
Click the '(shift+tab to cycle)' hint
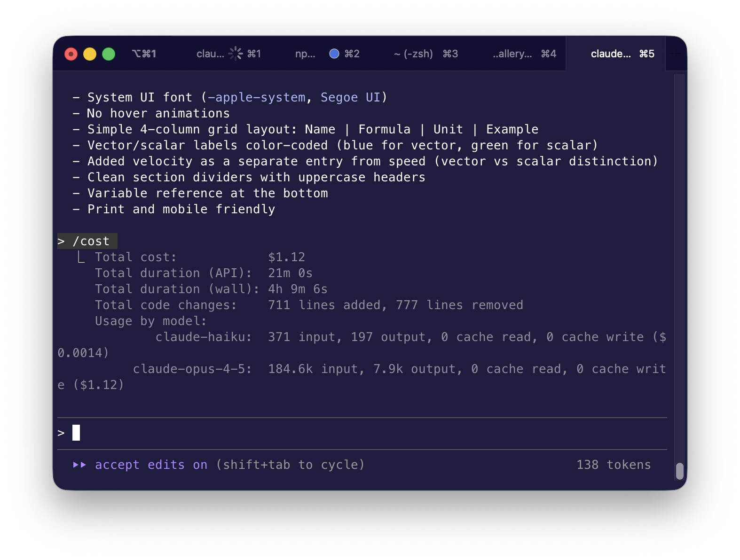(x=290, y=465)
